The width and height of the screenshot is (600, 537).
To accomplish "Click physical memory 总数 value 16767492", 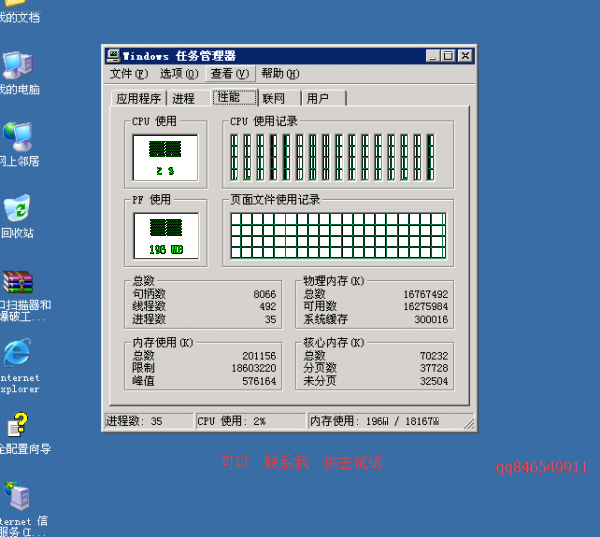I will (426, 294).
